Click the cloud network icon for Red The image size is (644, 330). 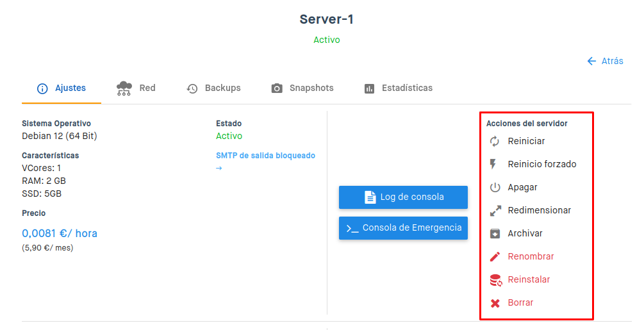124,88
